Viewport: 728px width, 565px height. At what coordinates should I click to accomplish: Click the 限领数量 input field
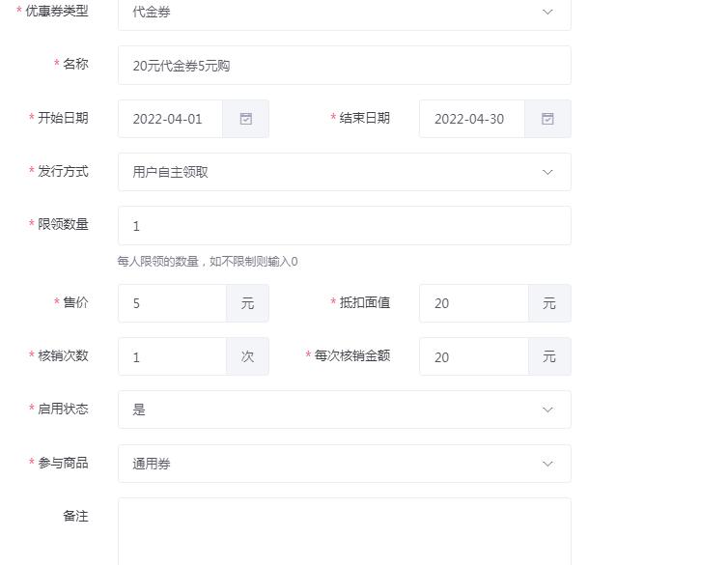point(344,226)
